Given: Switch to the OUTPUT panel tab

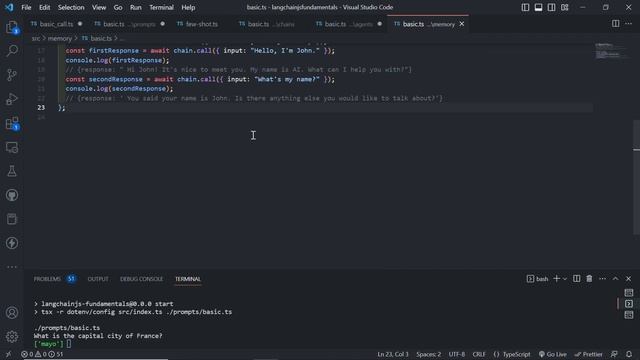Looking at the screenshot, I should click(98, 279).
